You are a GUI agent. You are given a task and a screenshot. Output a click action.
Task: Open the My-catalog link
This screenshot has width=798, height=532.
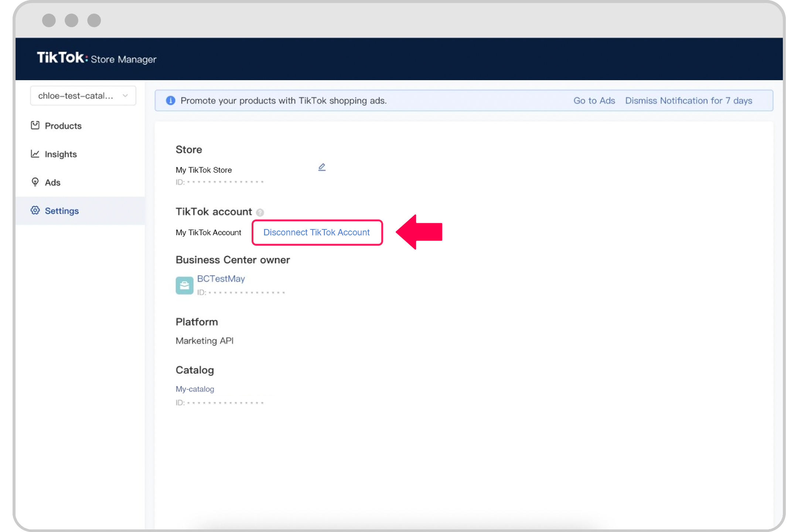pyautogui.click(x=195, y=389)
